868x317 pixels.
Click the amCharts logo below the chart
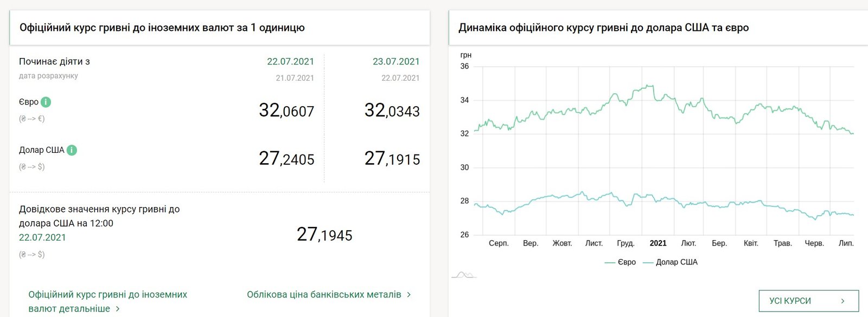click(x=464, y=275)
